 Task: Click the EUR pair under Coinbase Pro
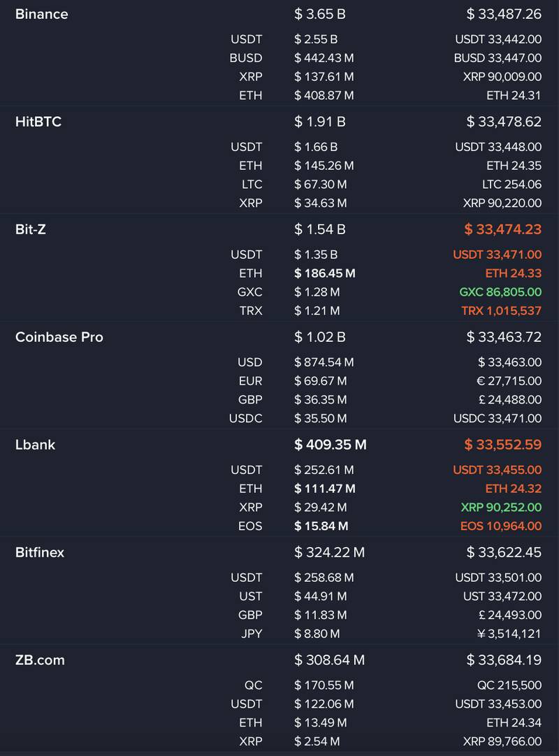250,381
